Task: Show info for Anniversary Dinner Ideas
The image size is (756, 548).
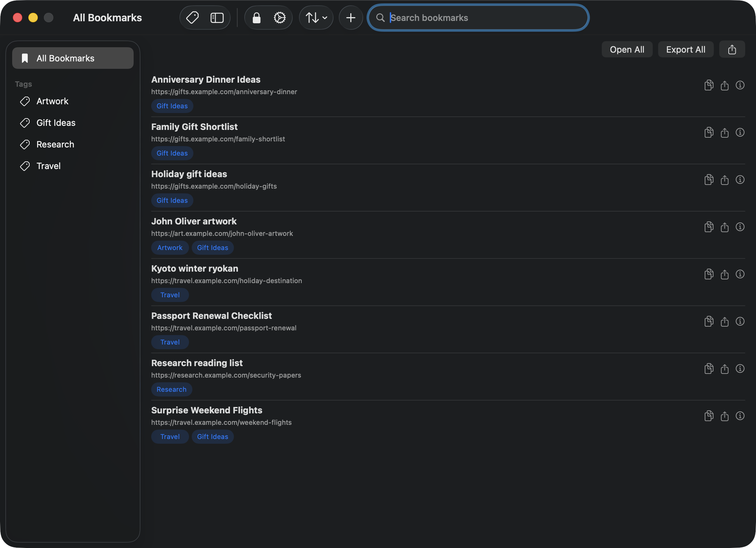Action: click(740, 85)
